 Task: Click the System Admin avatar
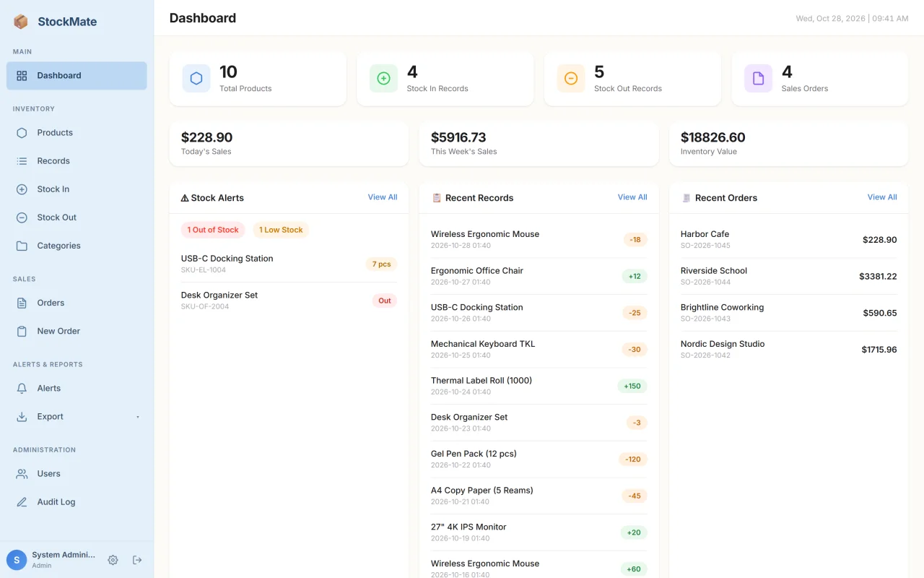[x=17, y=560]
